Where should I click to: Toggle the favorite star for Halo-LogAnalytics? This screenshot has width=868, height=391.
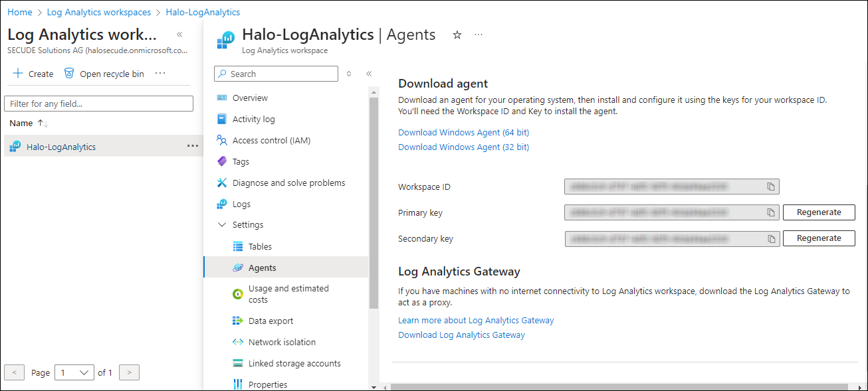tap(457, 35)
